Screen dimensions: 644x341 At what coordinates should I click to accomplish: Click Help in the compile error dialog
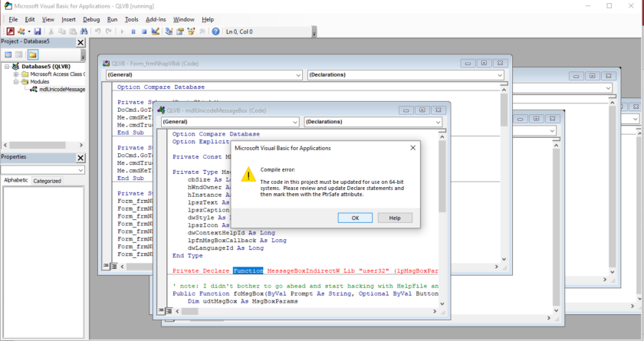395,218
